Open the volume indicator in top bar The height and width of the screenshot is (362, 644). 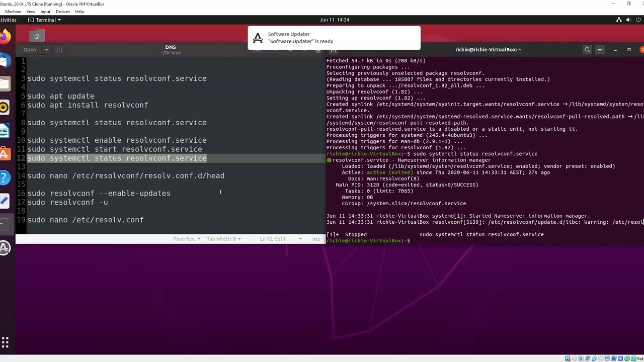pos(629,20)
